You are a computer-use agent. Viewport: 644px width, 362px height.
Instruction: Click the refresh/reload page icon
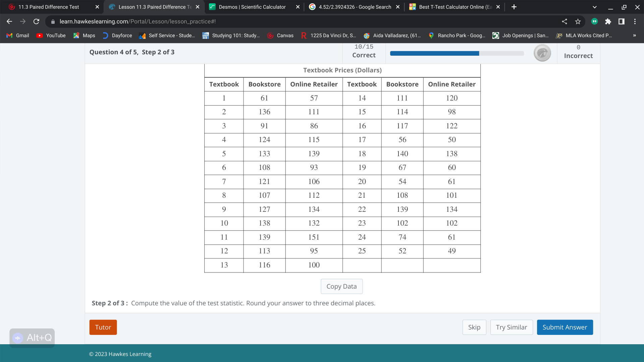point(36,21)
